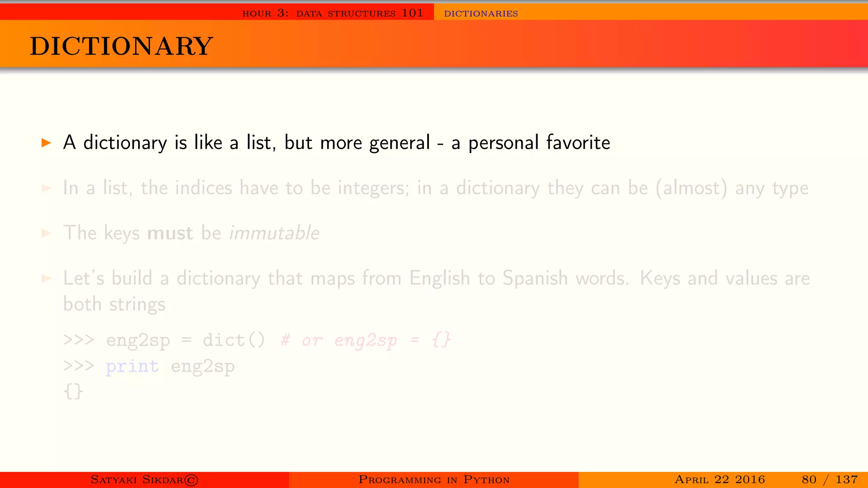Click the italic word 'immutable'
The width and height of the screenshot is (868, 488).
point(274,233)
